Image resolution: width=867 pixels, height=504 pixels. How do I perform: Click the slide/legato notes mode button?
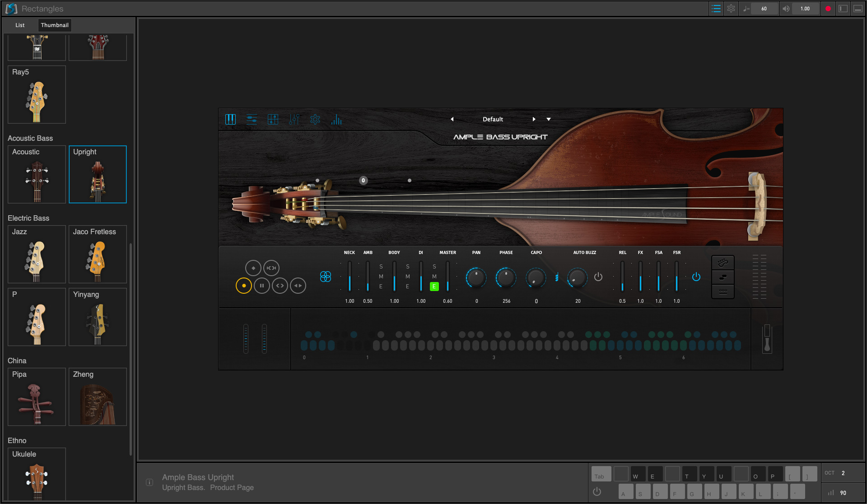click(x=723, y=277)
